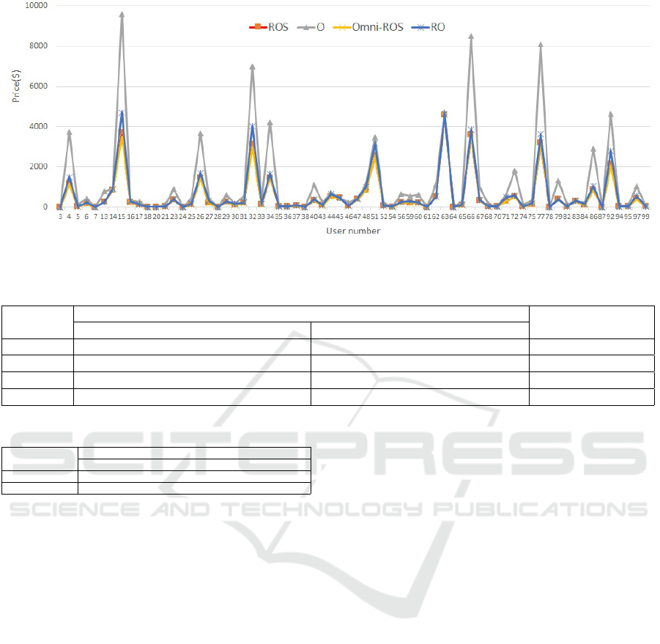Select the gray peak at user 32
The height and width of the screenshot is (644, 660).
point(252,66)
